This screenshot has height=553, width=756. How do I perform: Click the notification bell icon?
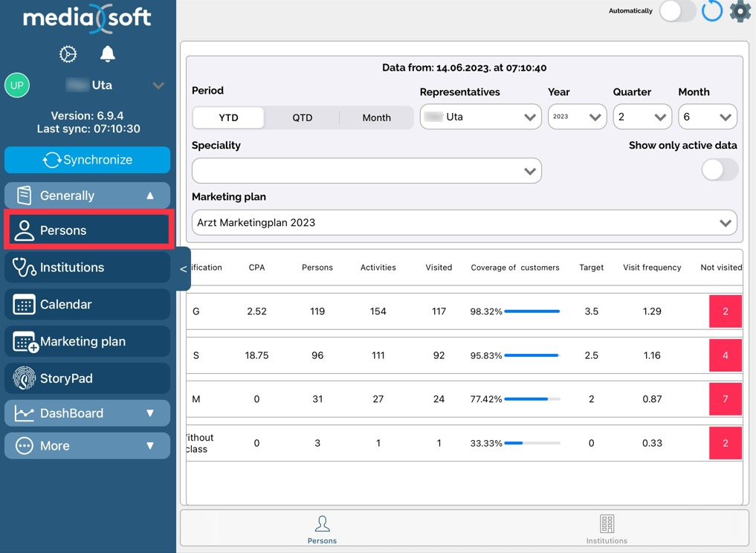108,54
